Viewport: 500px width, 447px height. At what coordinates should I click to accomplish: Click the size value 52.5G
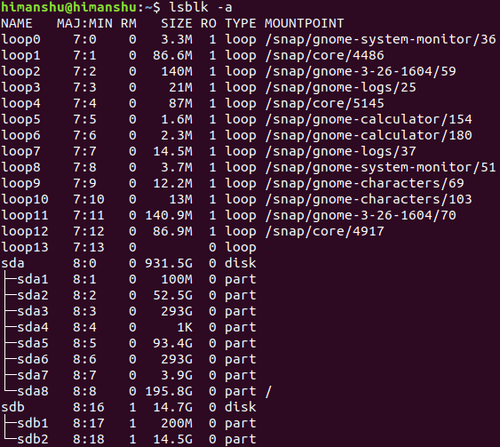point(173,295)
